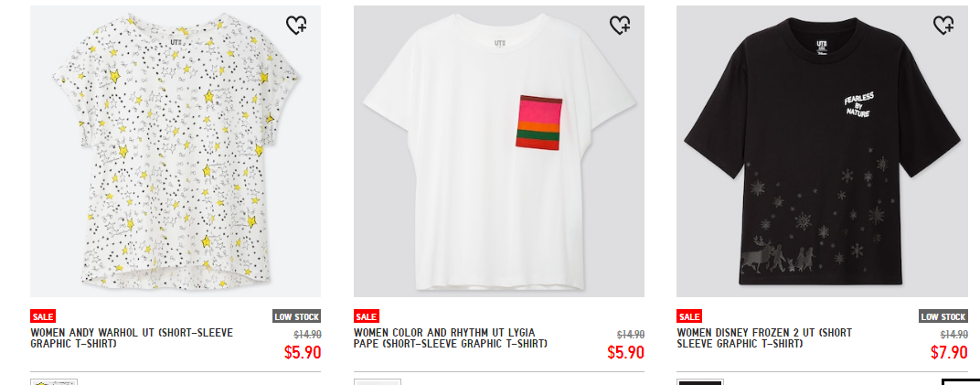This screenshot has width=980, height=385.
Task: Click the $5.90 price of Andy Warhol shirt
Action: coord(303,352)
